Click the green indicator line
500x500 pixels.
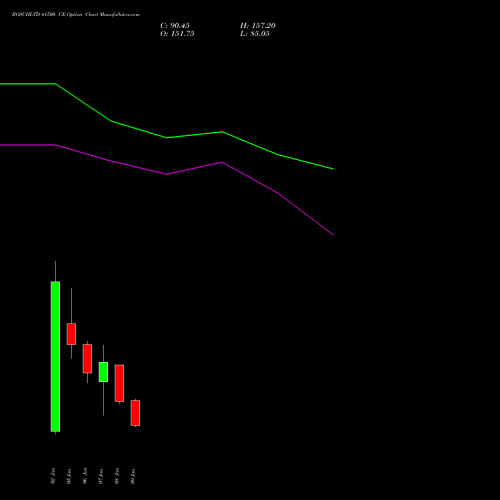pos(167,137)
